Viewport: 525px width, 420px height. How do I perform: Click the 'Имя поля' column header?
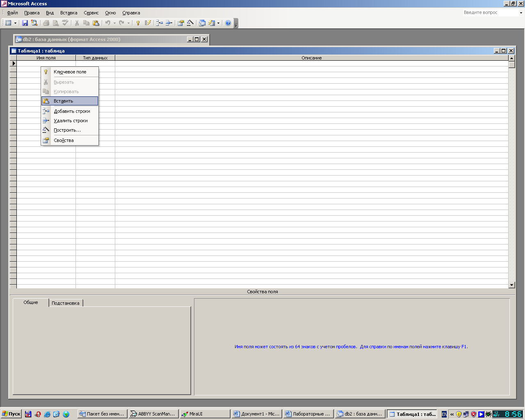click(46, 58)
